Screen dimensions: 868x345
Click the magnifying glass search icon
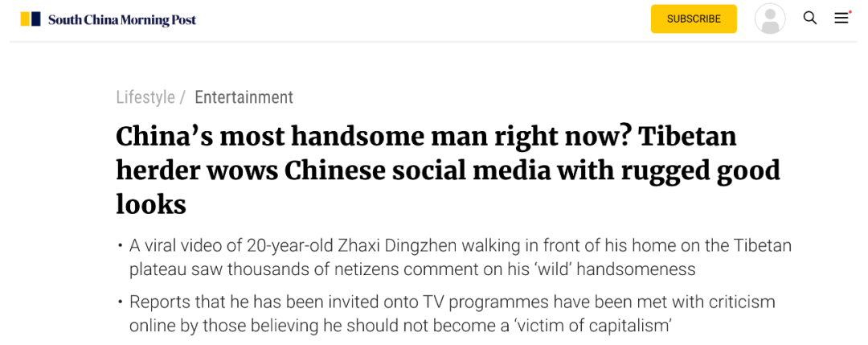point(810,18)
